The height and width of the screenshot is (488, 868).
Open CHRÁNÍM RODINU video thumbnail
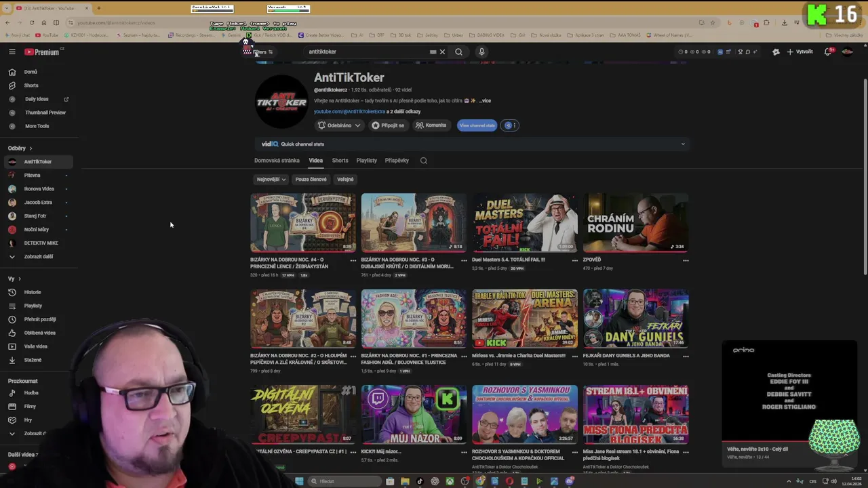[x=635, y=223]
